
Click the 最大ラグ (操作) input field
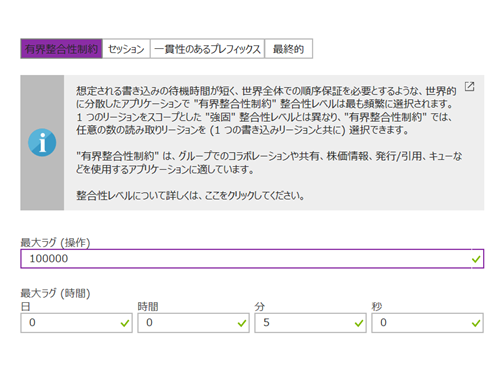(252, 259)
